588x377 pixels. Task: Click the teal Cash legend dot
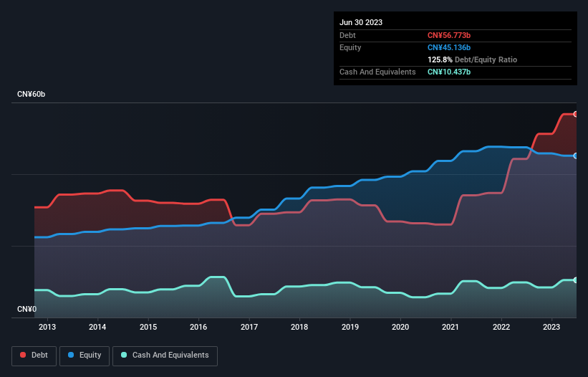point(124,355)
